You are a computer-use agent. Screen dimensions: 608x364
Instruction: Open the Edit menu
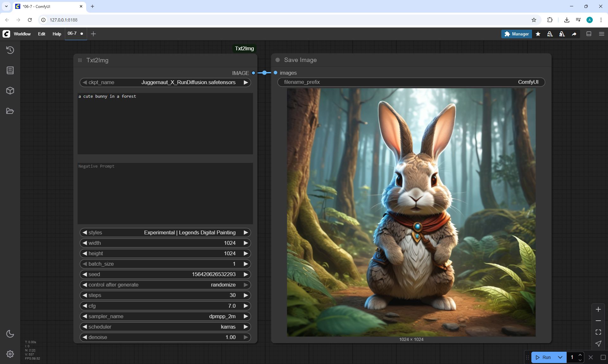coord(41,34)
